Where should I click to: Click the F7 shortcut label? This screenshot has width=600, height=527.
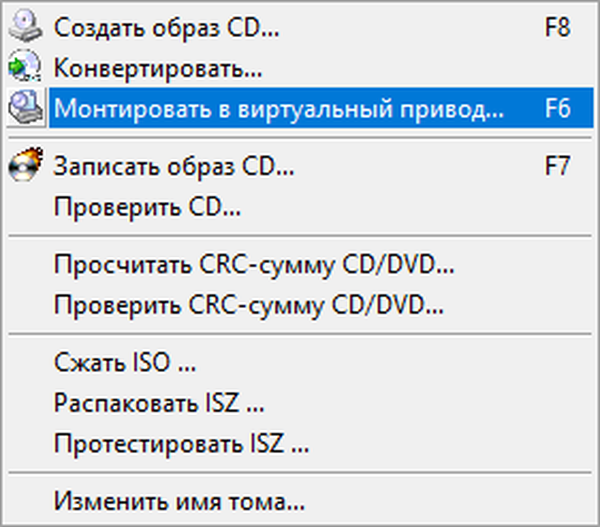pyautogui.click(x=558, y=166)
